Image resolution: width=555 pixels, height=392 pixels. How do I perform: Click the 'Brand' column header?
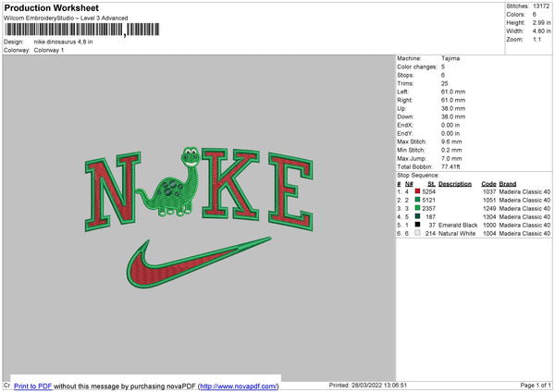(x=508, y=184)
